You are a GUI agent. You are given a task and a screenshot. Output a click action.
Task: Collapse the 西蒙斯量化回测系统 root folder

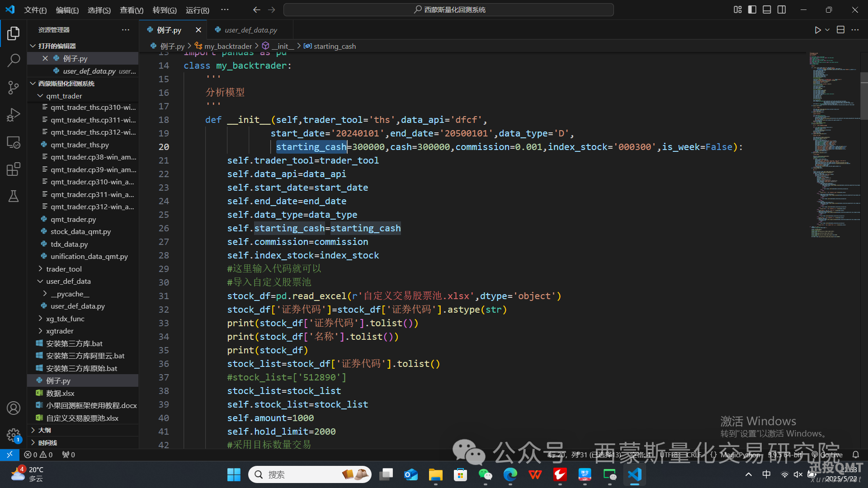coord(33,84)
